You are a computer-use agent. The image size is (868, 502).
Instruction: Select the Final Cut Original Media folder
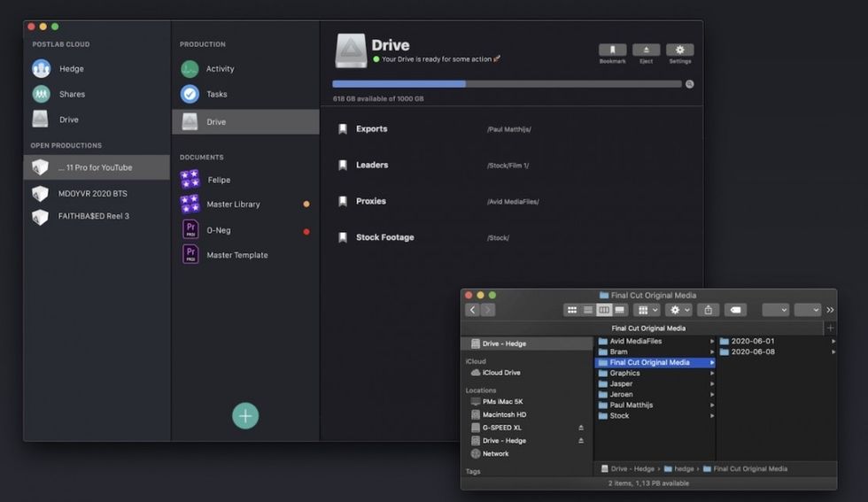click(655, 362)
